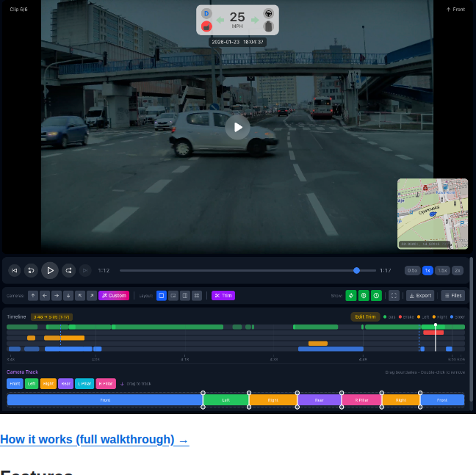Viewport: 476px width, 475px height.
Task: Enable the Custom camera mode
Action: [114, 295]
